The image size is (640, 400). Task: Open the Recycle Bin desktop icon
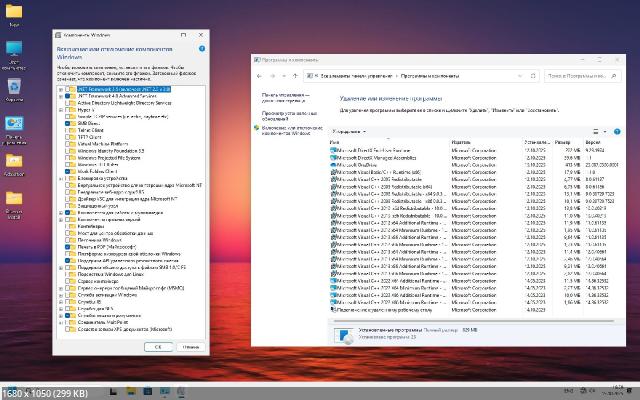[15, 88]
